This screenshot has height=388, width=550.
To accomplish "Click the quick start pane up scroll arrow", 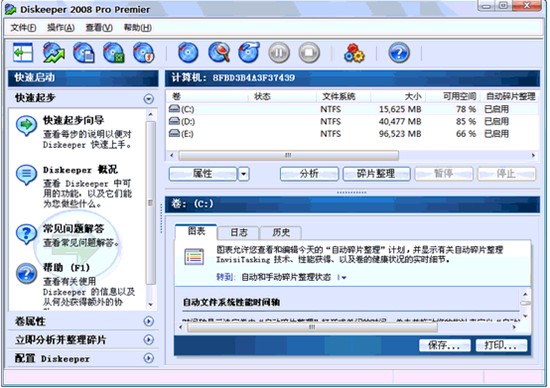I will click(150, 114).
